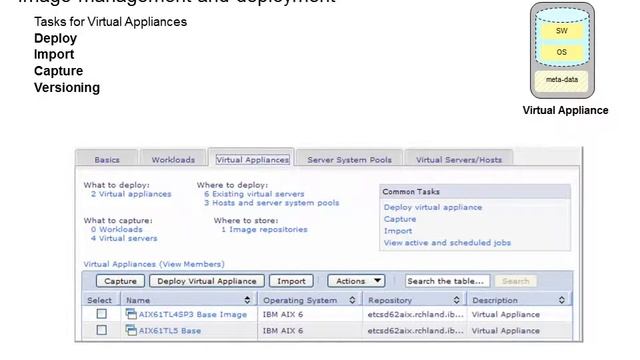Click the Capture link in Common Tasks
This screenshot has height=360, width=640.
pos(400,219)
